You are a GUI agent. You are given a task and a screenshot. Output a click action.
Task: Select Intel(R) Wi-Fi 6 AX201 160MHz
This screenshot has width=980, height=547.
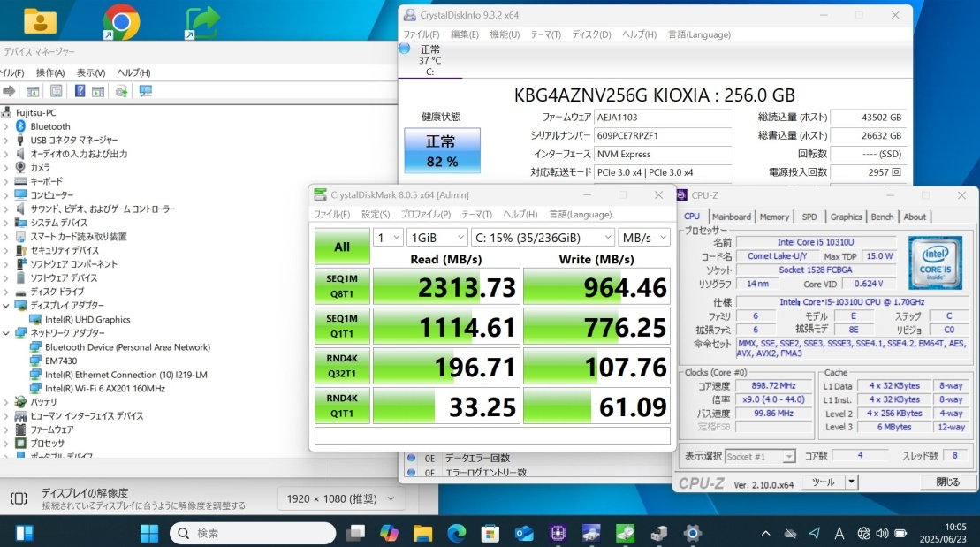[105, 388]
